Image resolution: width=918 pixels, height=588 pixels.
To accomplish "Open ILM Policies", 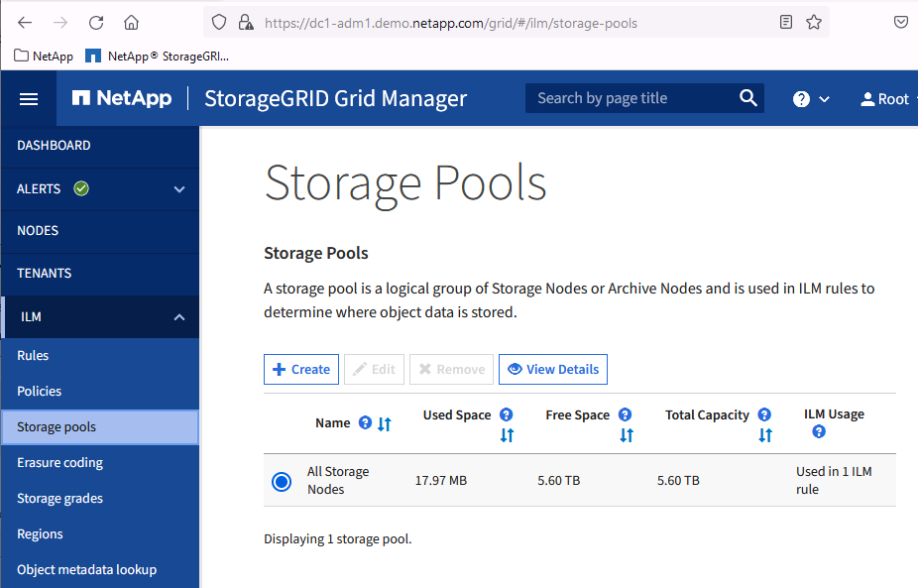I will (x=40, y=392).
